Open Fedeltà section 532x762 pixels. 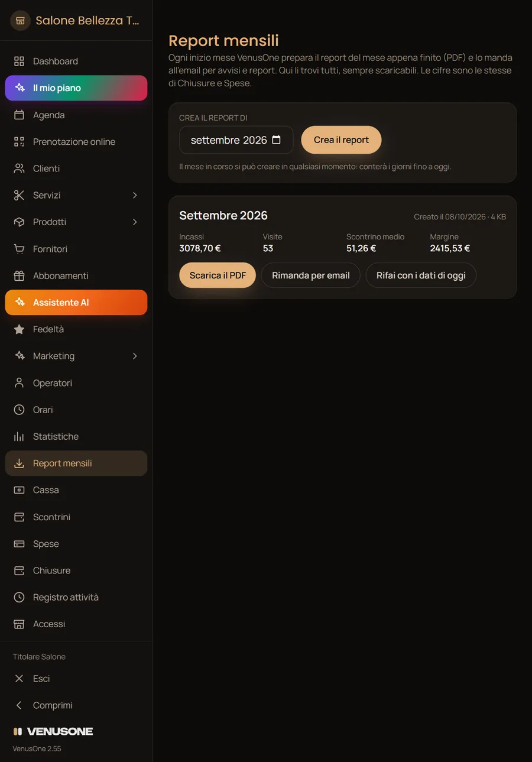[x=76, y=329]
